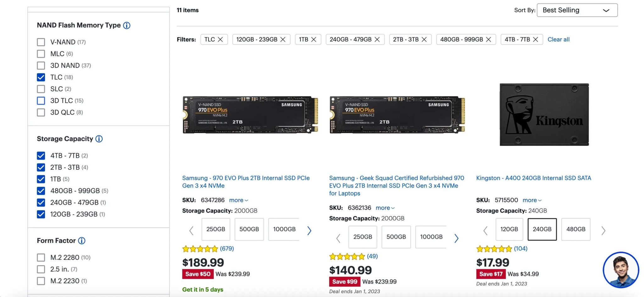
Task: Uncheck the TLC memory type filter
Action: [41, 77]
